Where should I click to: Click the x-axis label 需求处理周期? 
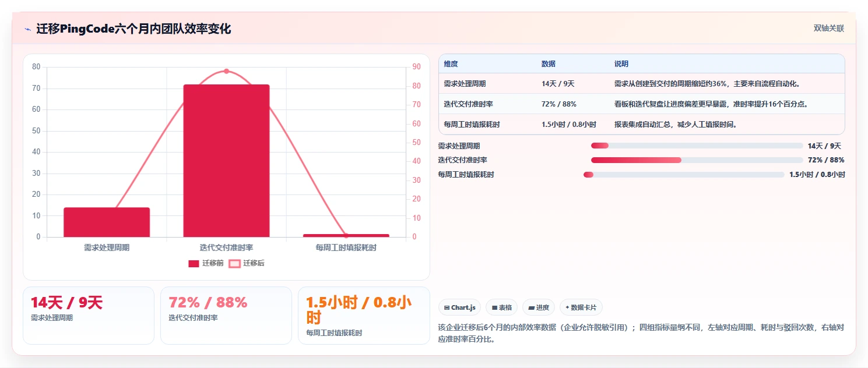tap(107, 248)
